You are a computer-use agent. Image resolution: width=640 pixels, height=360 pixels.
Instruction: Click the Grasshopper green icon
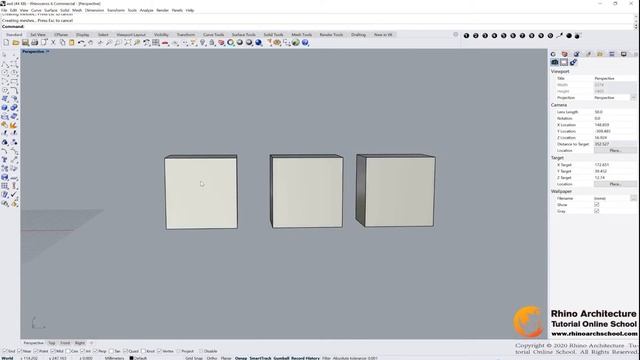click(296, 42)
